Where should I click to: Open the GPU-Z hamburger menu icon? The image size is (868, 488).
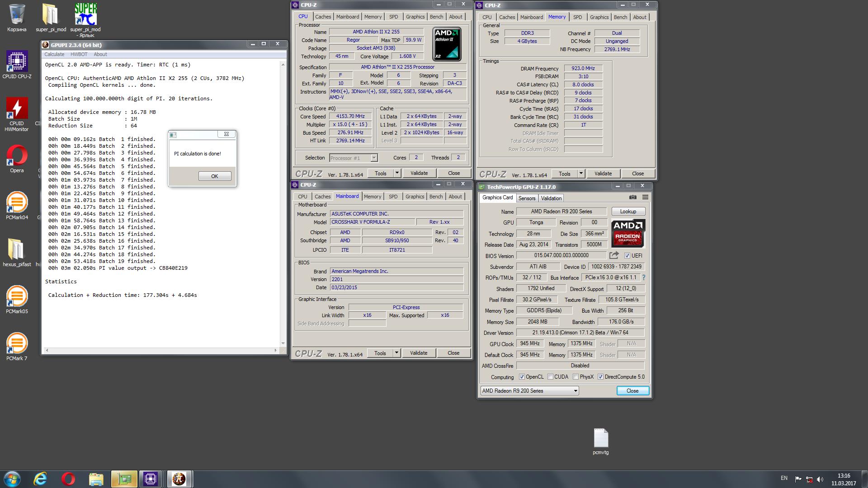(x=645, y=197)
